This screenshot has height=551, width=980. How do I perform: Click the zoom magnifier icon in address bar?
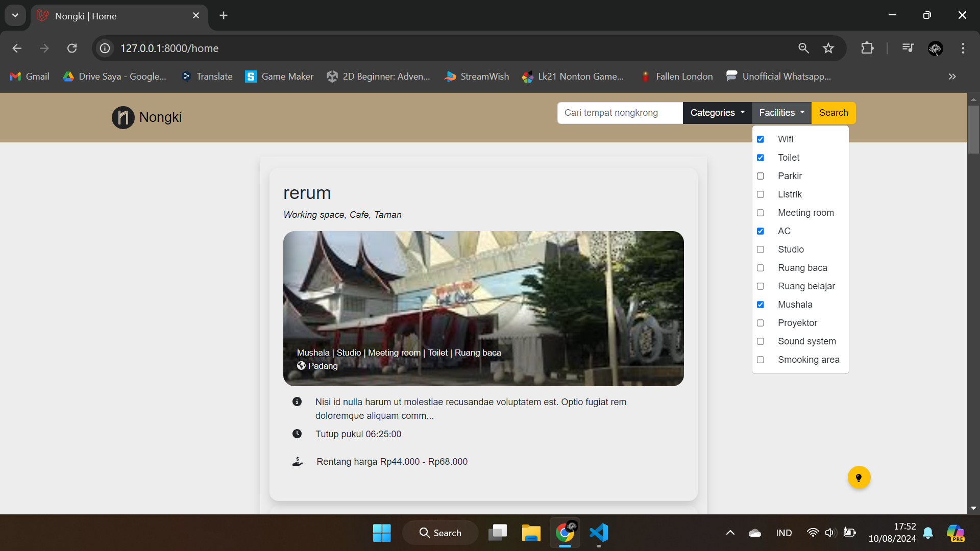(803, 48)
